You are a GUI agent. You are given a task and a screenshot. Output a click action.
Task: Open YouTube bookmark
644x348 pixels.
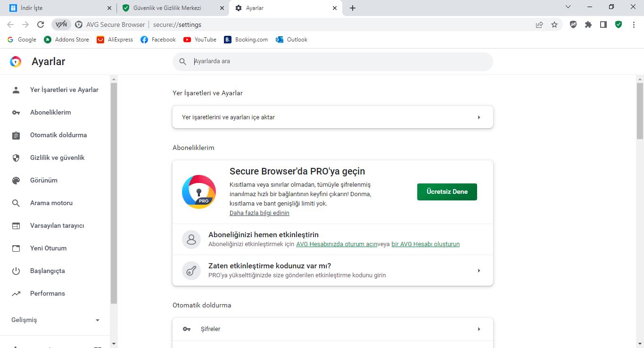[200, 40]
